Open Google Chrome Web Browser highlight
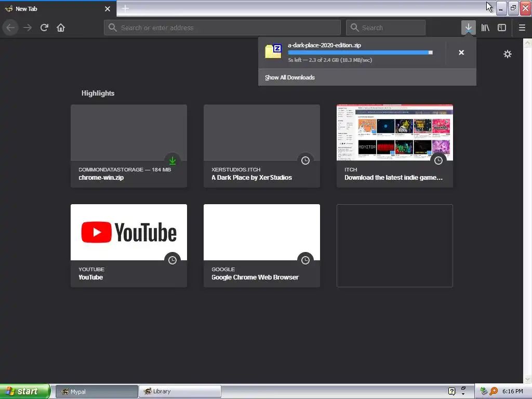This screenshot has width=532, height=399. (262, 246)
